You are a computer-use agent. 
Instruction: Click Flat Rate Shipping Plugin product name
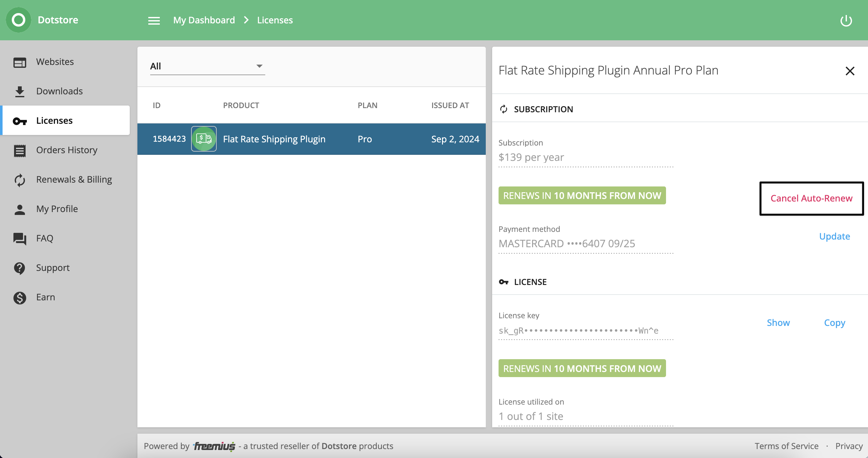tap(274, 139)
